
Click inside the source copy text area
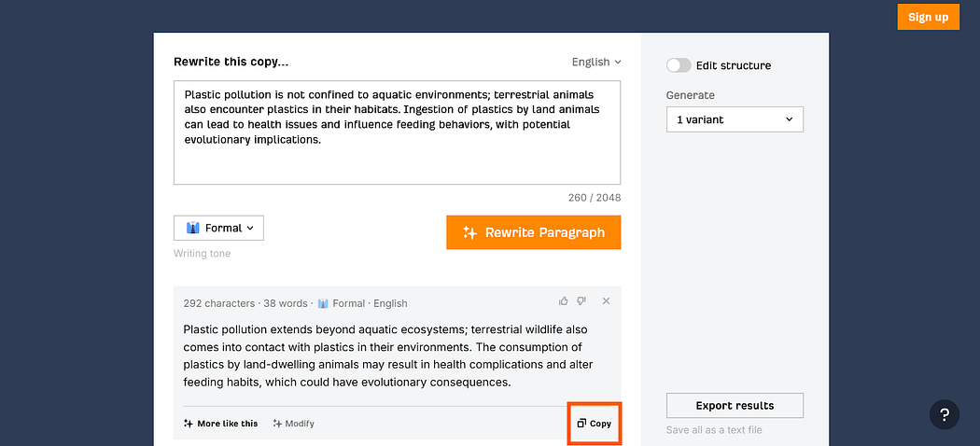(397, 132)
